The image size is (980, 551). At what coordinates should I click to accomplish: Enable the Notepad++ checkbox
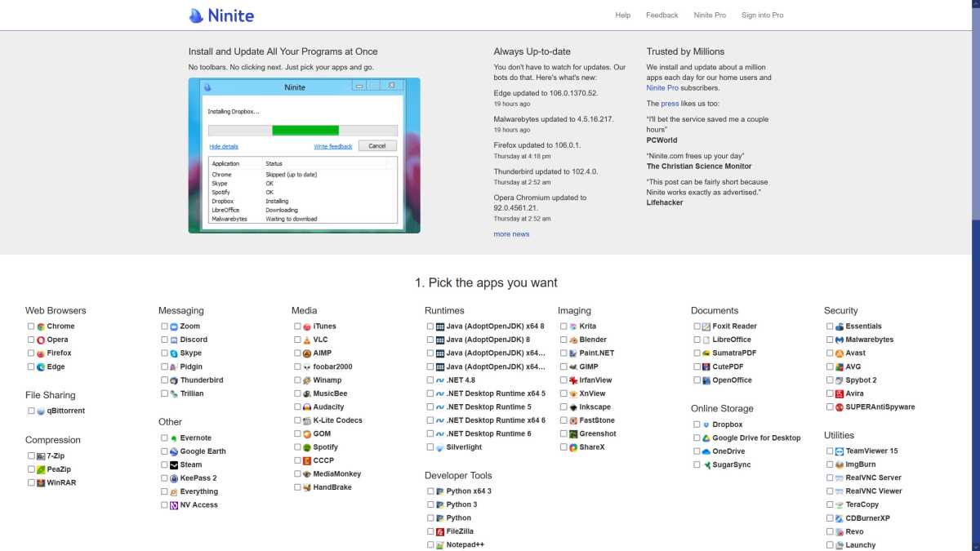430,545
